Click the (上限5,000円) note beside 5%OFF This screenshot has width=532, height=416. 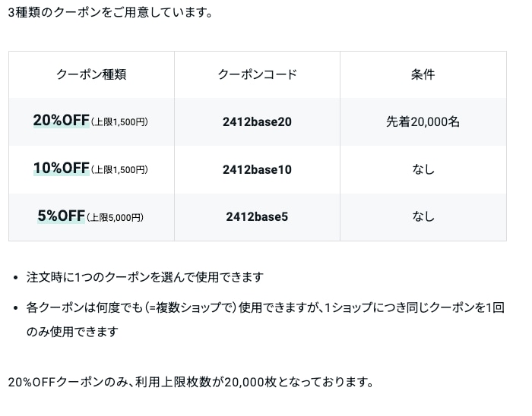(115, 217)
